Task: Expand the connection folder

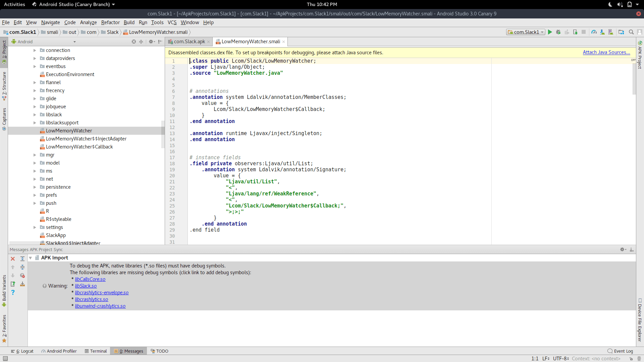Action: (35, 50)
